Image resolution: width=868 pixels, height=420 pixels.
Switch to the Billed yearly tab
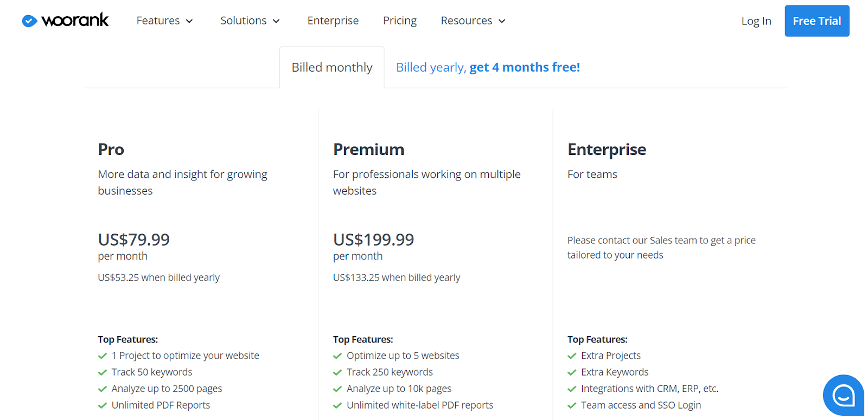pos(488,67)
